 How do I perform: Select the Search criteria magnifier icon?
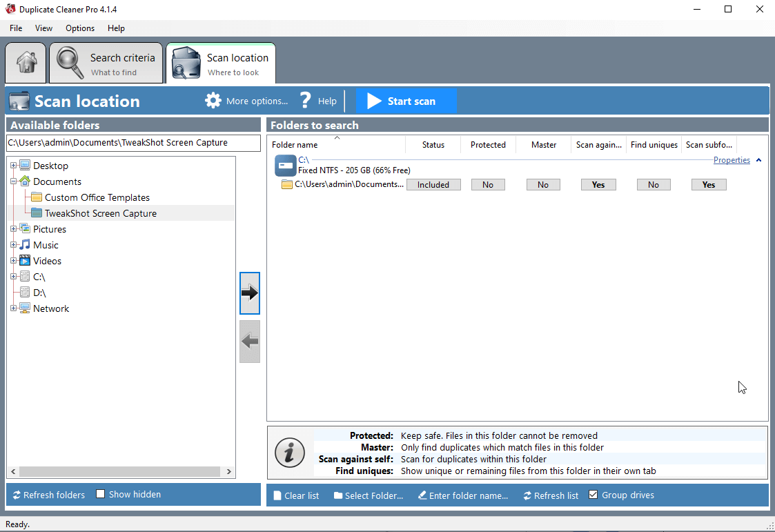[69, 62]
